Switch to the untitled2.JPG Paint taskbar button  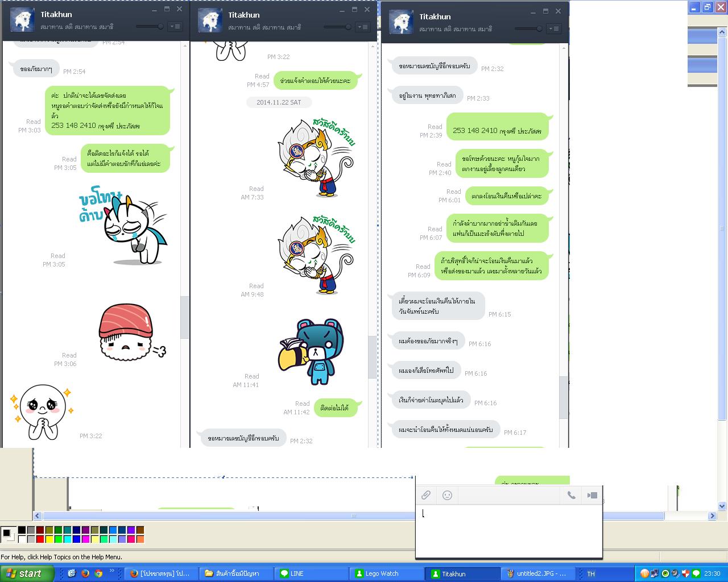click(538, 573)
